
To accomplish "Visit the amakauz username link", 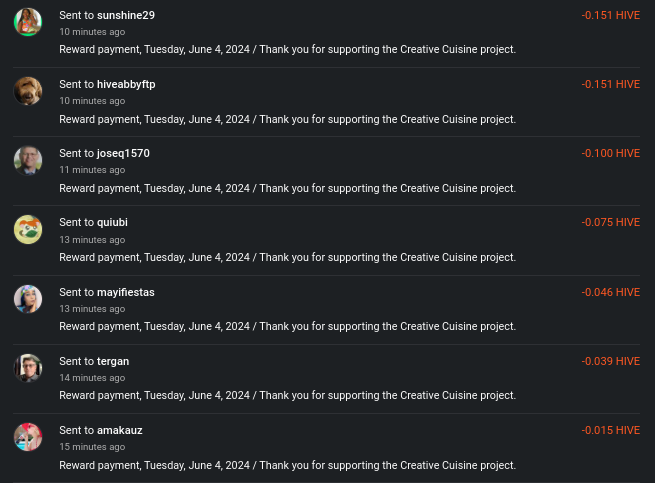I will tap(119, 430).
